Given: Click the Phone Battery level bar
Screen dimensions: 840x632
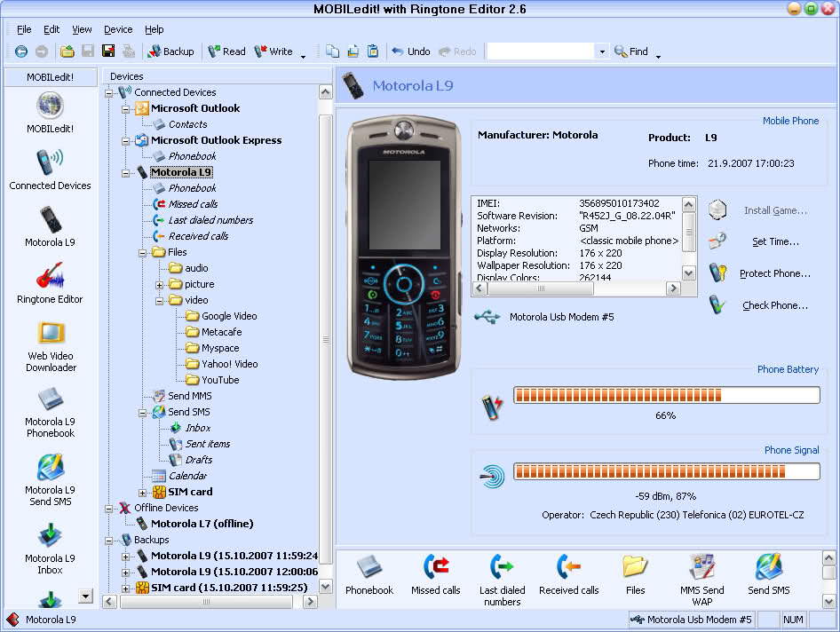Looking at the screenshot, I should [x=666, y=395].
